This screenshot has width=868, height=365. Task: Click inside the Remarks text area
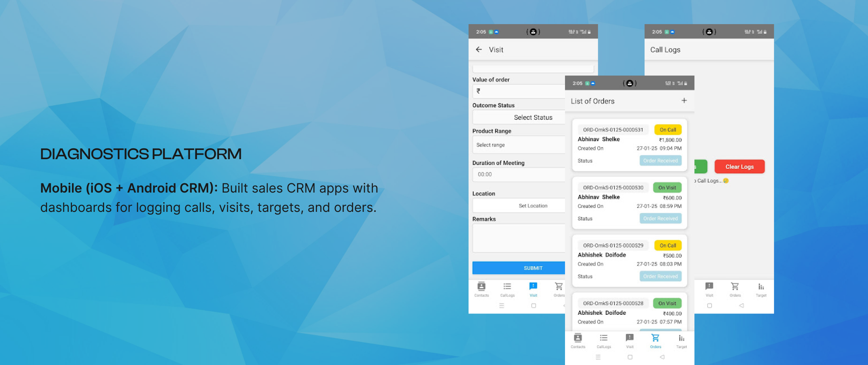(x=519, y=238)
